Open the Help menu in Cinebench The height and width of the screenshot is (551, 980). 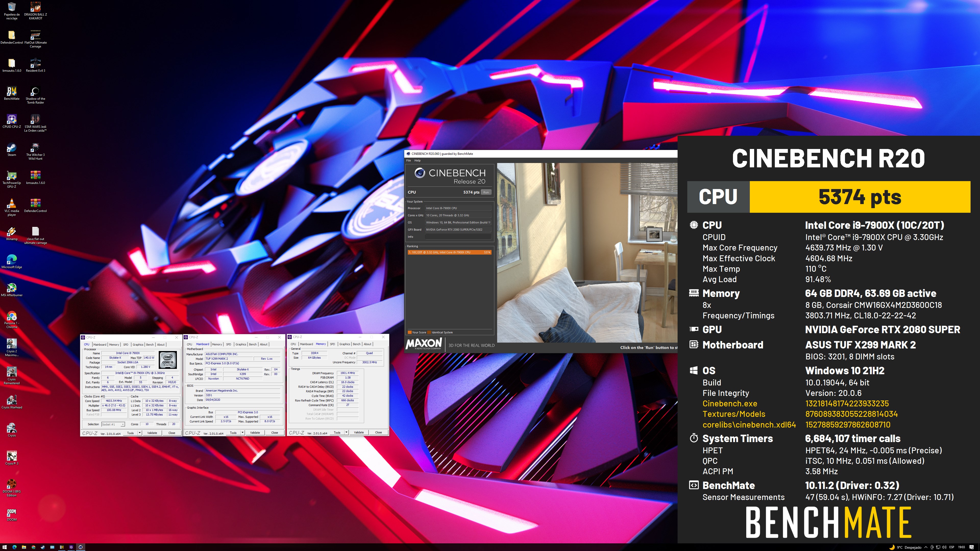pos(417,160)
